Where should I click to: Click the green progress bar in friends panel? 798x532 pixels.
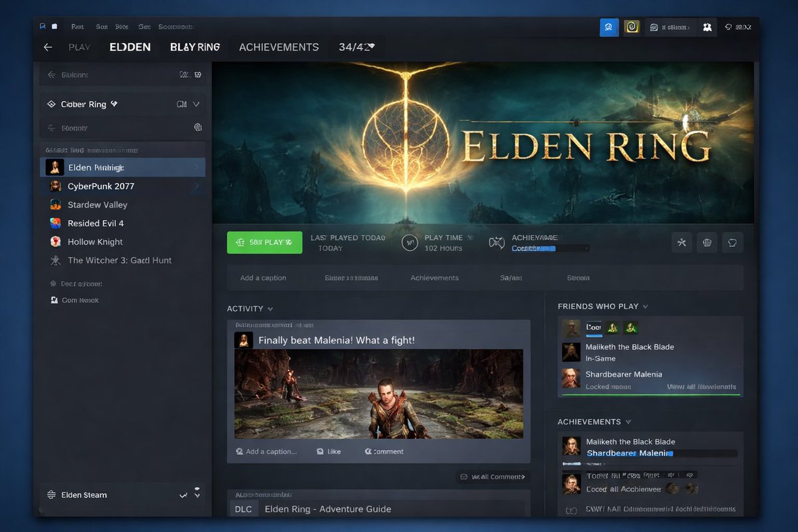[650, 395]
